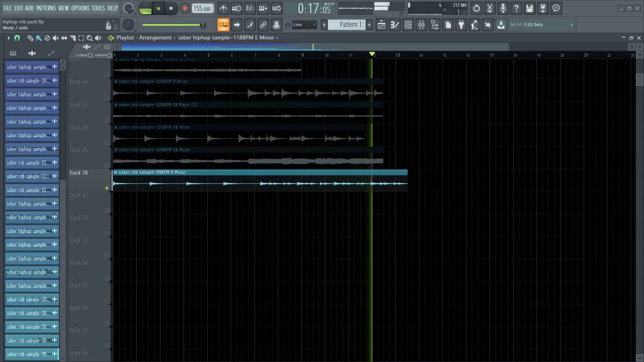Open the Piano roll view icon
Screen dimensions: 644x362
395,25
